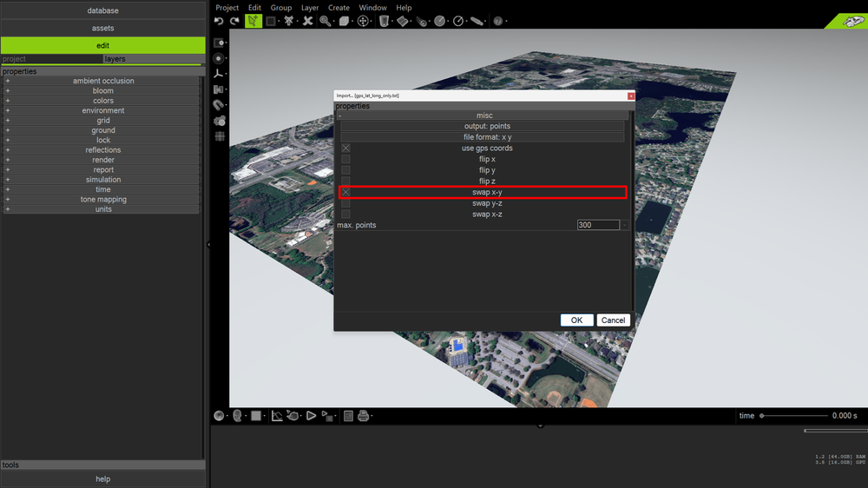Screen dimensions: 868x488
Task: Click the Cancel button in import dialog
Action: [613, 320]
